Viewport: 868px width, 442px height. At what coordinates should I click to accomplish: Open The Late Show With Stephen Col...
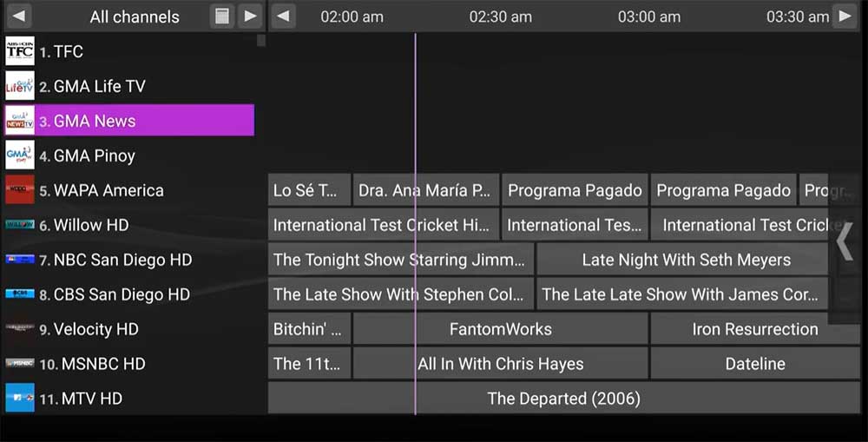(x=401, y=294)
